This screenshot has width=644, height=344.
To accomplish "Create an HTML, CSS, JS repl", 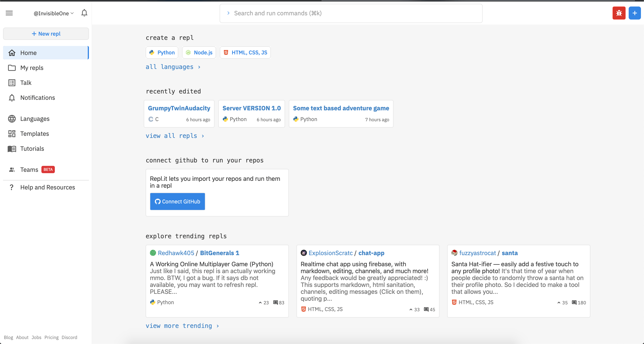I will 245,52.
